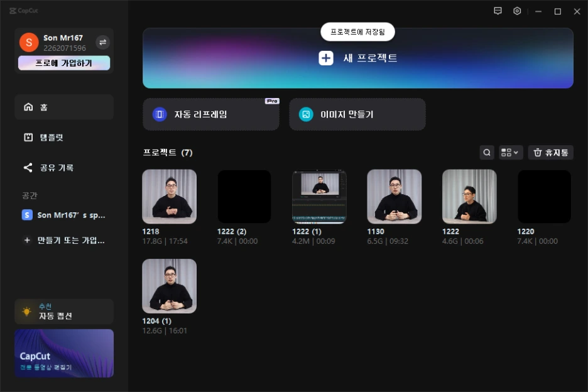Open the Son Mr167 profile avatar
This screenshot has width=588, height=392.
click(x=29, y=42)
